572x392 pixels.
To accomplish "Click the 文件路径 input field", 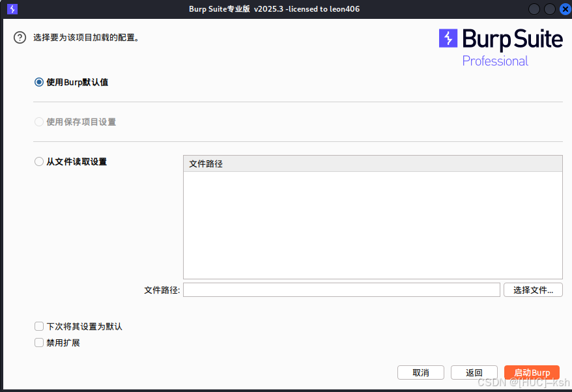I will [x=341, y=290].
